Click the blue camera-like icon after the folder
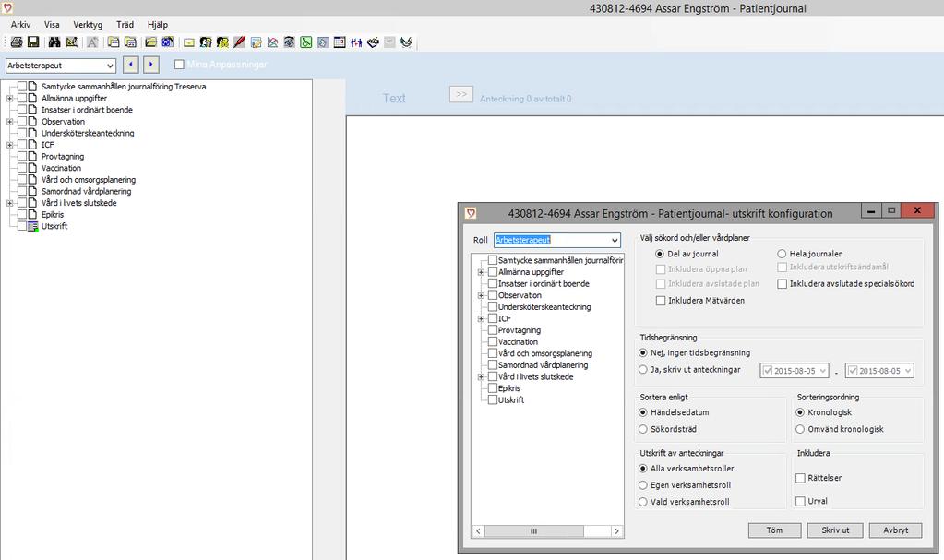The width and height of the screenshot is (944, 560). pyautogui.click(x=168, y=42)
